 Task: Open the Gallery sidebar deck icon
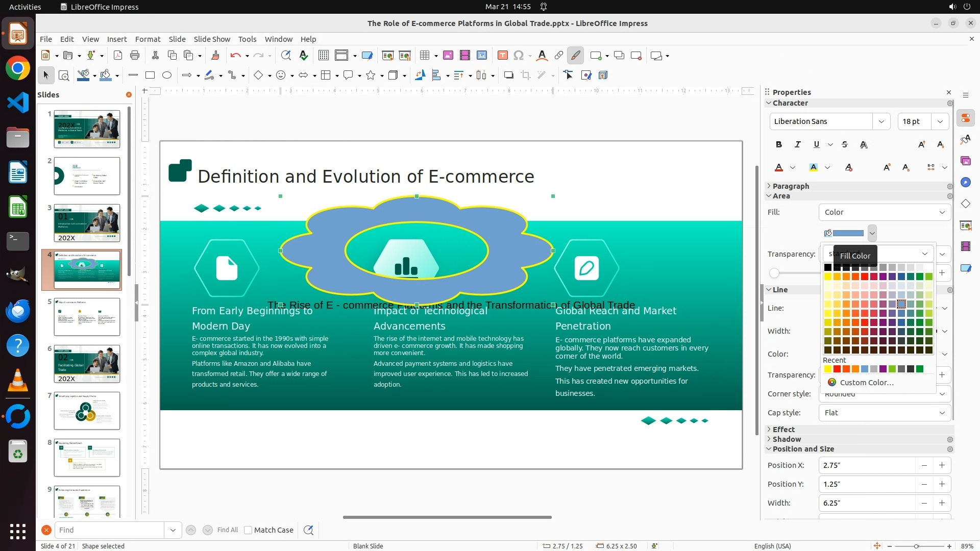(965, 161)
